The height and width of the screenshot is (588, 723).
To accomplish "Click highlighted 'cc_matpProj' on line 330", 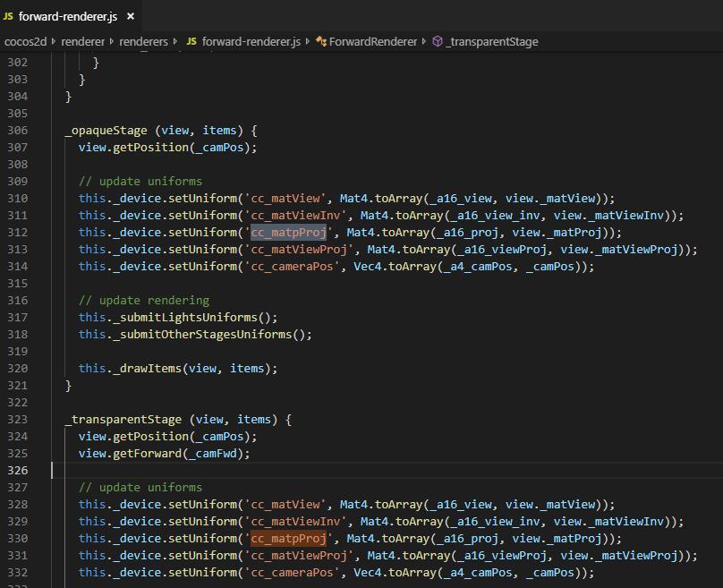I will coord(288,538).
